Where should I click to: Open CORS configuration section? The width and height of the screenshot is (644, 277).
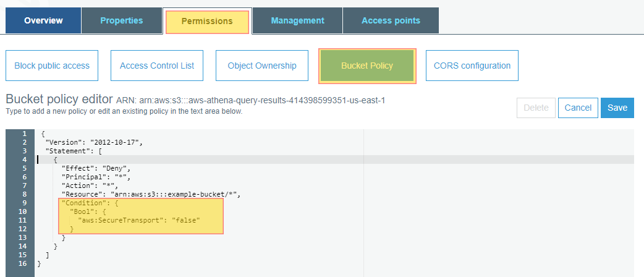(472, 66)
